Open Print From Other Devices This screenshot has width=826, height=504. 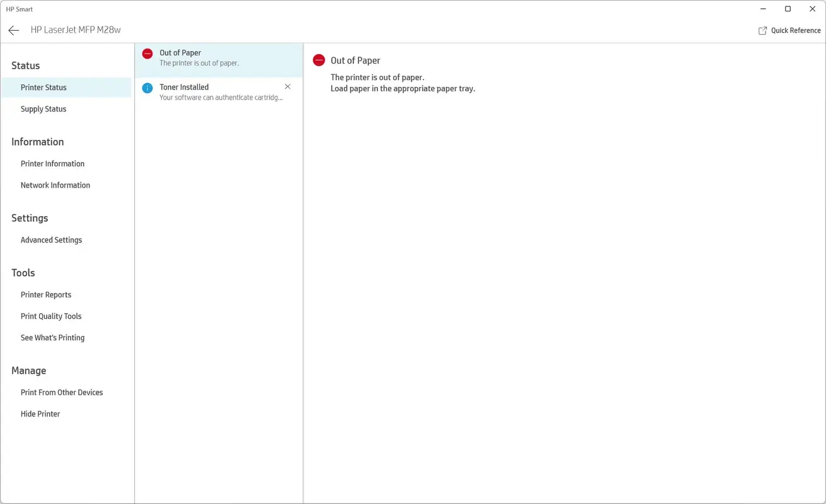61,392
